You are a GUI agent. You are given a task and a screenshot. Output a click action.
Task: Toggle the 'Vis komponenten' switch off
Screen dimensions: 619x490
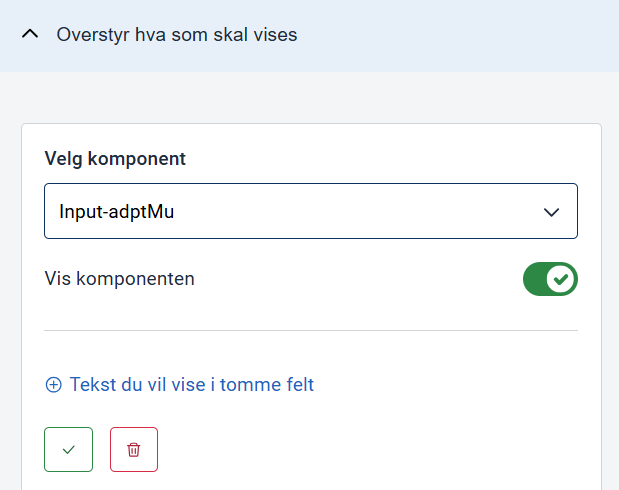coord(550,279)
